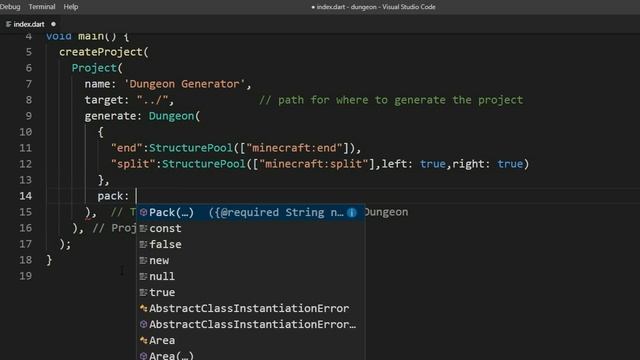640x360 pixels.
Task: Click the class icon beside AbstractClassInstantiationError
Action: click(143, 309)
